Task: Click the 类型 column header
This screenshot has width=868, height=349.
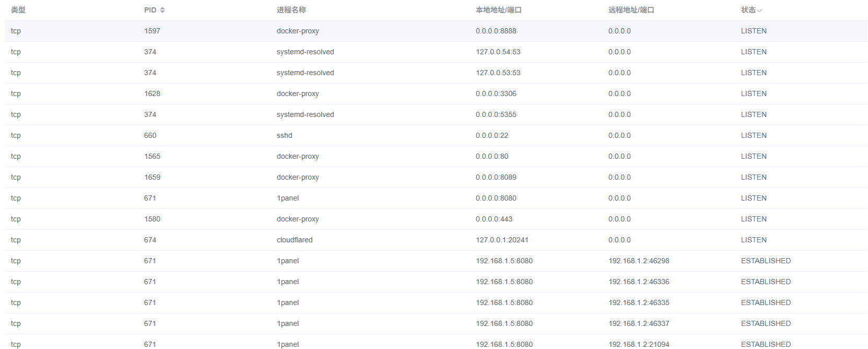Action: [x=18, y=10]
